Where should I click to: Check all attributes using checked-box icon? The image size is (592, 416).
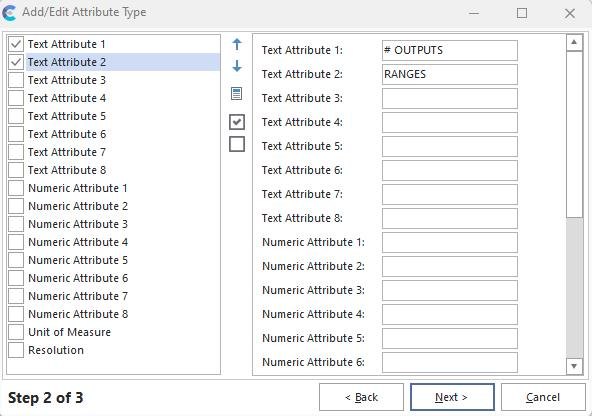[237, 122]
